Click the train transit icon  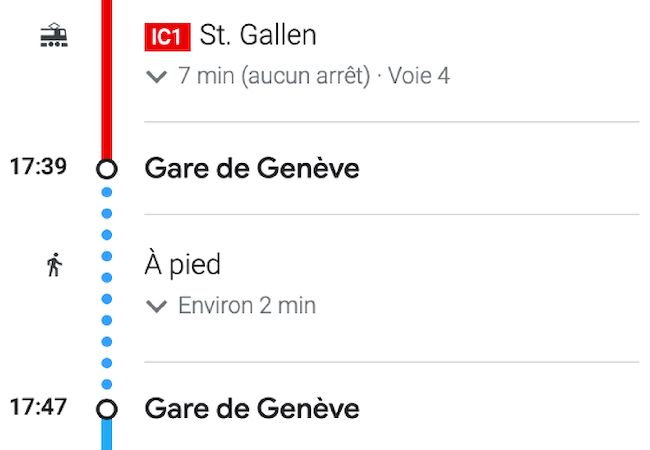pos(53,37)
